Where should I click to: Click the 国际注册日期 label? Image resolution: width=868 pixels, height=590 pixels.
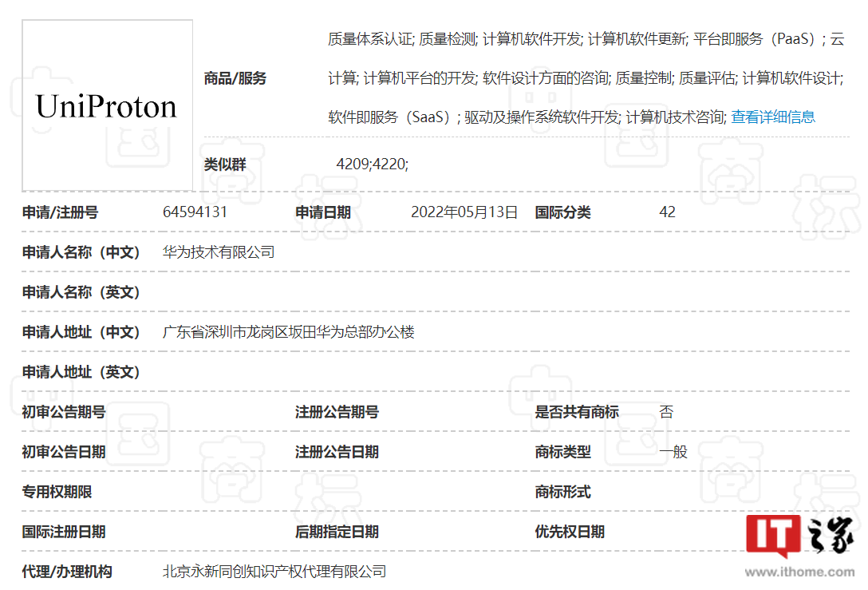coord(64,531)
